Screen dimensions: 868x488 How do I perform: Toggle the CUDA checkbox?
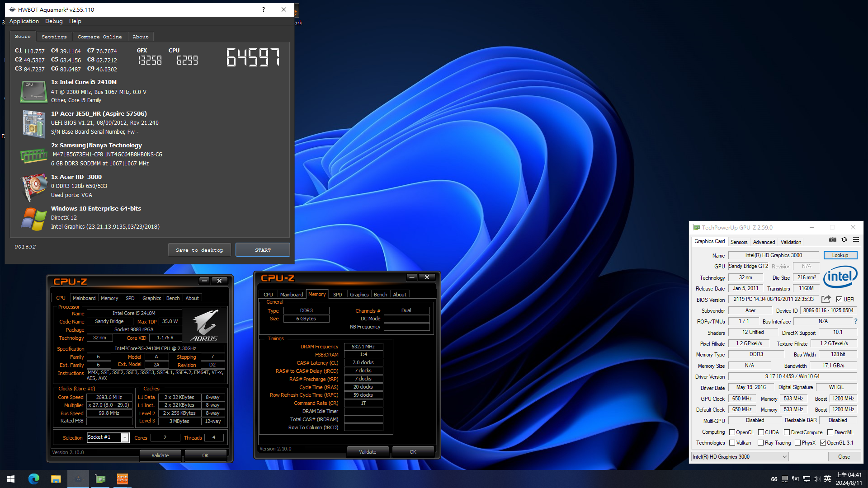(x=761, y=432)
